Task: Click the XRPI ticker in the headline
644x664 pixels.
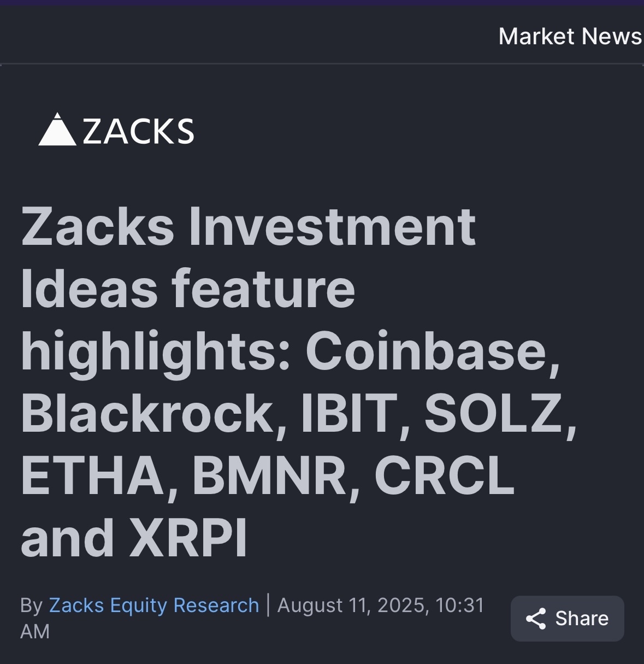Action: click(188, 537)
